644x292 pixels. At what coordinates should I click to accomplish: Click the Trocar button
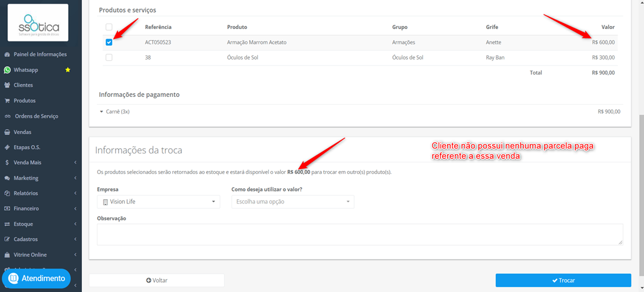pos(563,281)
